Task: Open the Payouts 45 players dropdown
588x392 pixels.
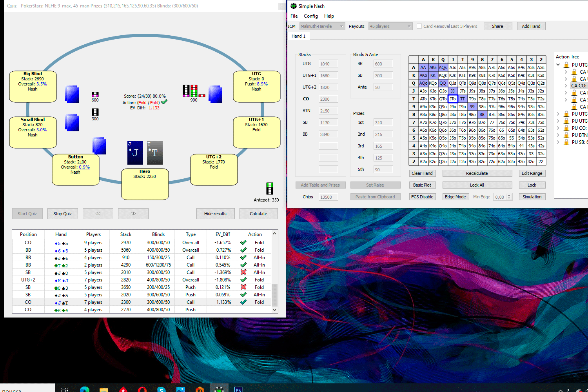Action: (390, 26)
